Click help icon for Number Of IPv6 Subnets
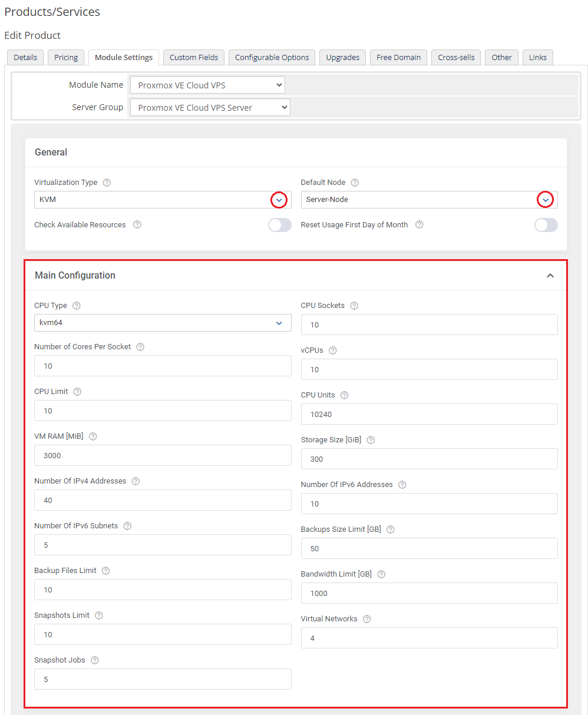This screenshot has height=715, width=588. click(127, 526)
